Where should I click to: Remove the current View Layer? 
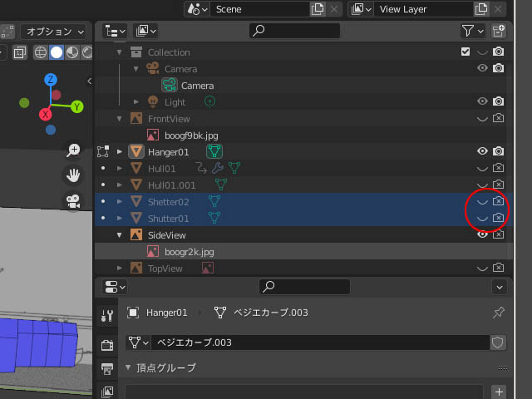[x=498, y=9]
